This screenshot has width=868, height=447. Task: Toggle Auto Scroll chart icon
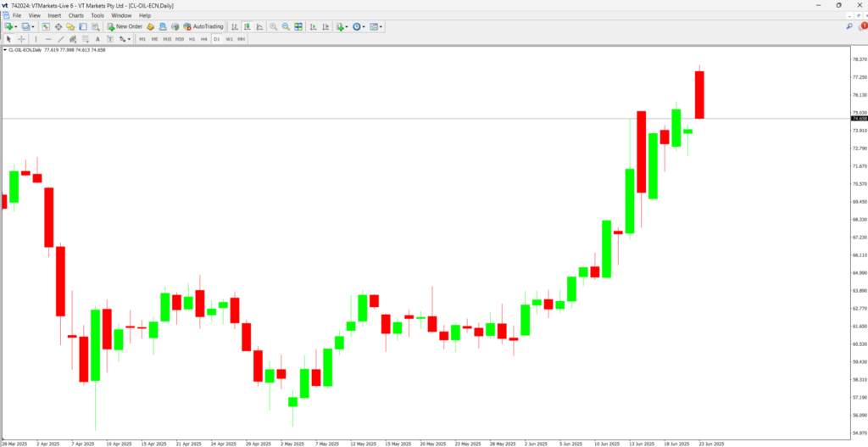pyautogui.click(x=314, y=26)
